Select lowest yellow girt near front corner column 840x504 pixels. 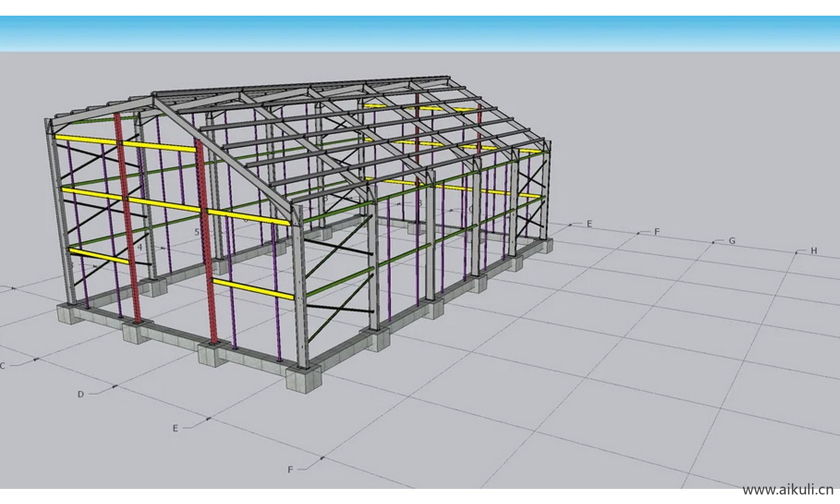coord(253,288)
